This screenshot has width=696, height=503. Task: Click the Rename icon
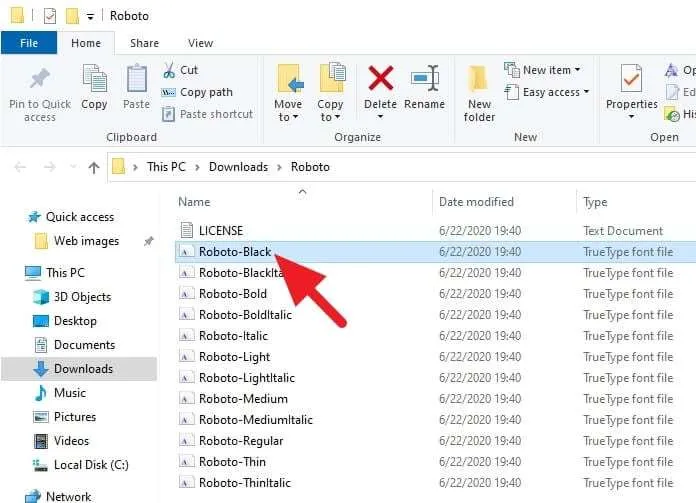[x=424, y=79]
